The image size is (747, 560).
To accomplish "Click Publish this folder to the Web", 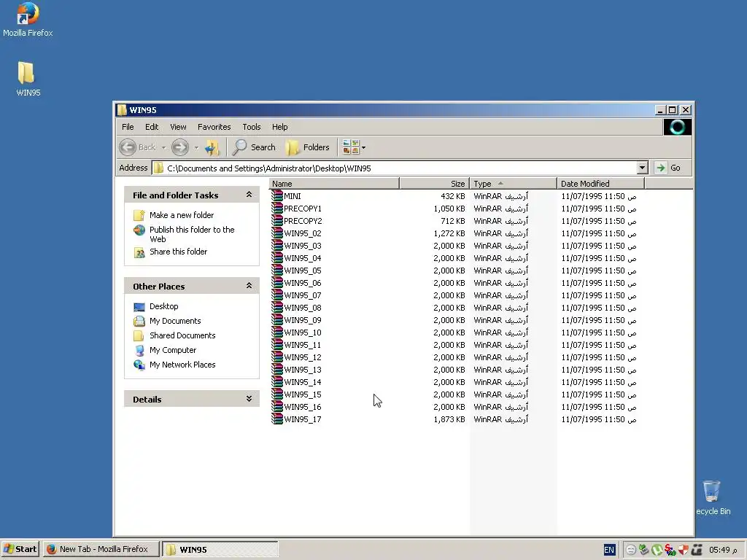I will pos(192,234).
